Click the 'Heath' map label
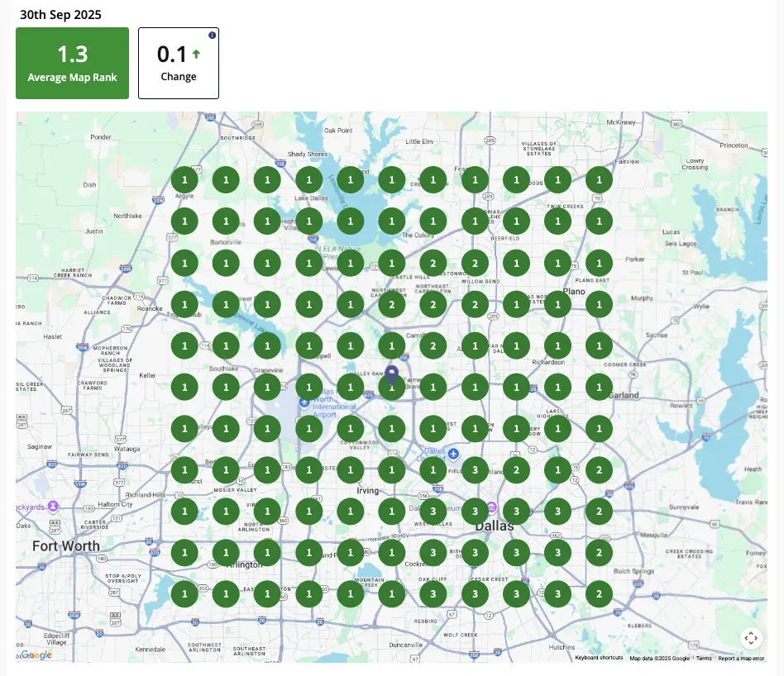 (x=753, y=469)
